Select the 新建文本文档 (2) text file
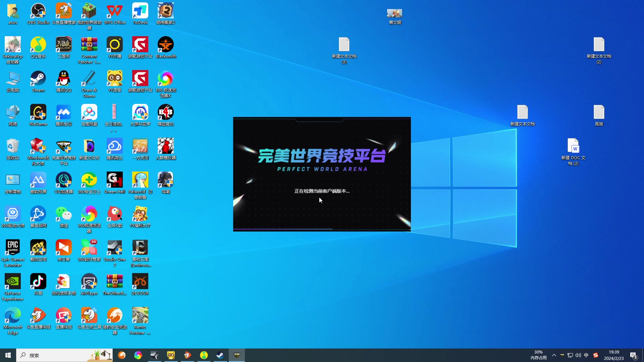The height and width of the screenshot is (362, 644). [599, 50]
